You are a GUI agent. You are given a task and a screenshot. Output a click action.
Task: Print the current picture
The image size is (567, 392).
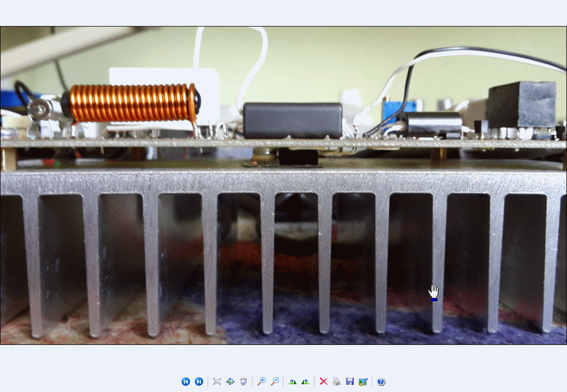coord(337,381)
